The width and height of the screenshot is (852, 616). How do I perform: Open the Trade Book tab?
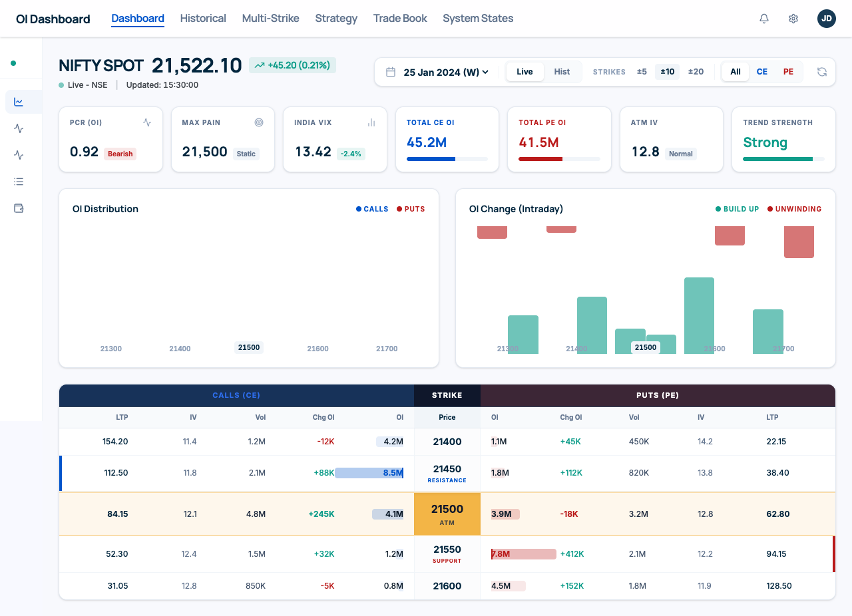click(400, 19)
